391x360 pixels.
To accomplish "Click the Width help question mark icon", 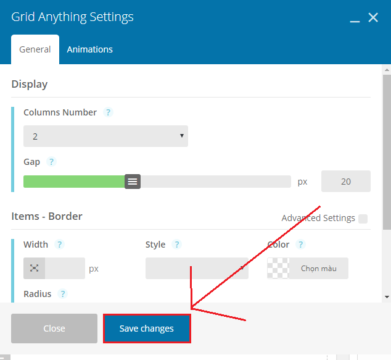I will [x=59, y=244].
